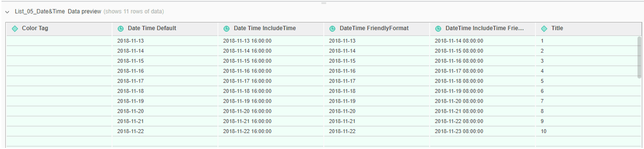
Task: Click cell 2018-11-20 in DateTime FriendlyFormat column
Action: click(x=342, y=111)
